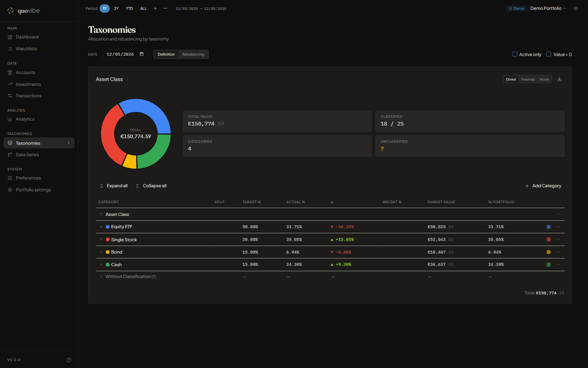This screenshot has width=588, height=368.
Task: Click Collapse all button
Action: point(151,186)
